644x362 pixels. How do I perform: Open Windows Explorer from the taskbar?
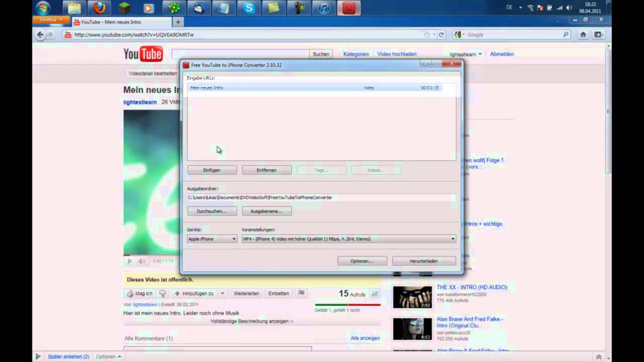coord(74,8)
